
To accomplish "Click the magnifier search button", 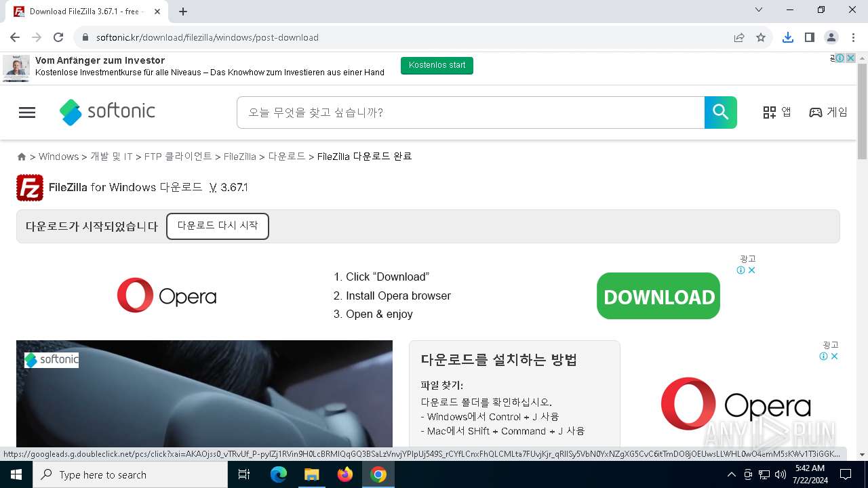I will (721, 113).
